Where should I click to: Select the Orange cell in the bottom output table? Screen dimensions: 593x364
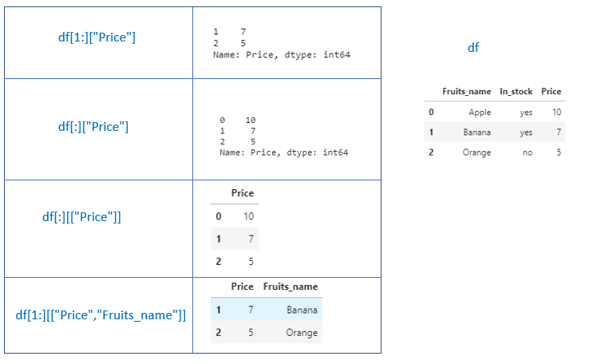(x=301, y=333)
